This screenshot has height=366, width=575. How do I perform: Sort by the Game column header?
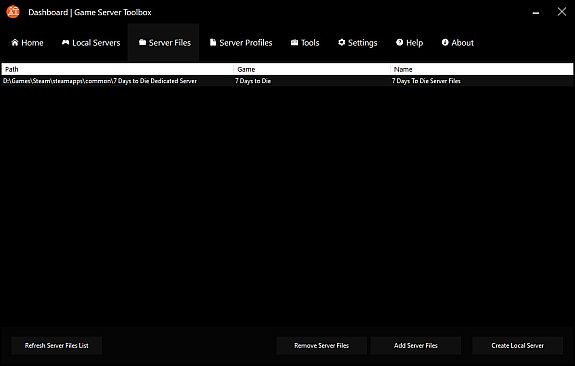[x=312, y=69]
